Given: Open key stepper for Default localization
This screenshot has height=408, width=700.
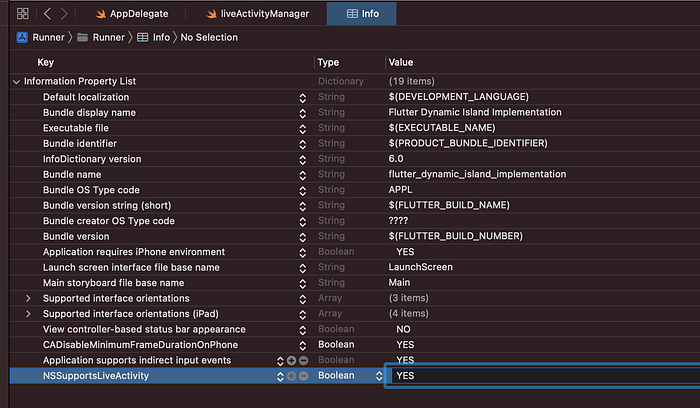Looking at the screenshot, I should click(x=303, y=98).
